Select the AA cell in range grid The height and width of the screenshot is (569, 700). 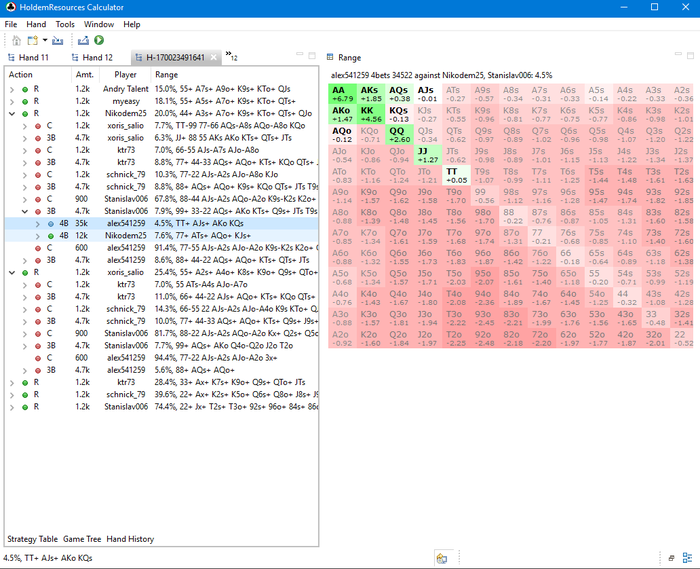pos(342,94)
